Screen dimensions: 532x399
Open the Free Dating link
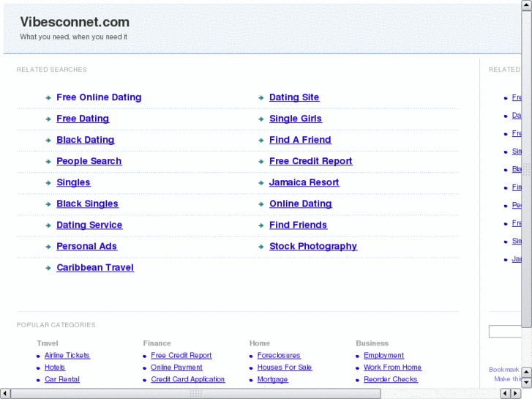pyautogui.click(x=83, y=119)
